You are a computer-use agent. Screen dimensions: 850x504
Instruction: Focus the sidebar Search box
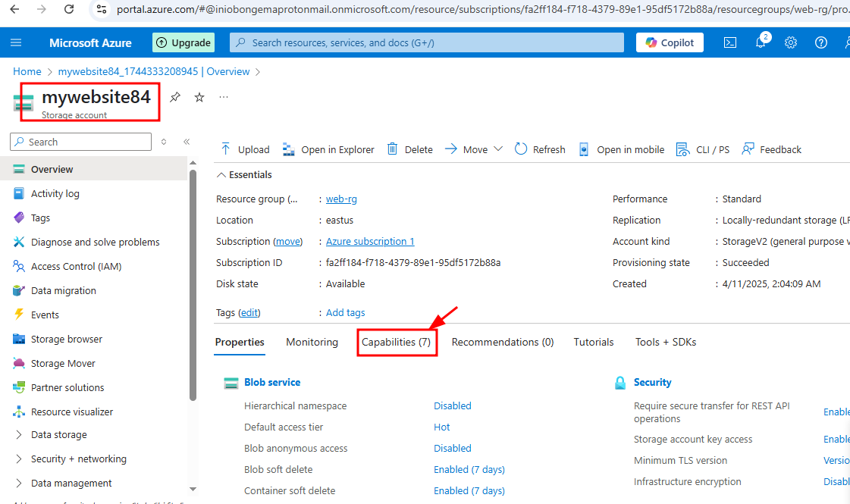81,142
